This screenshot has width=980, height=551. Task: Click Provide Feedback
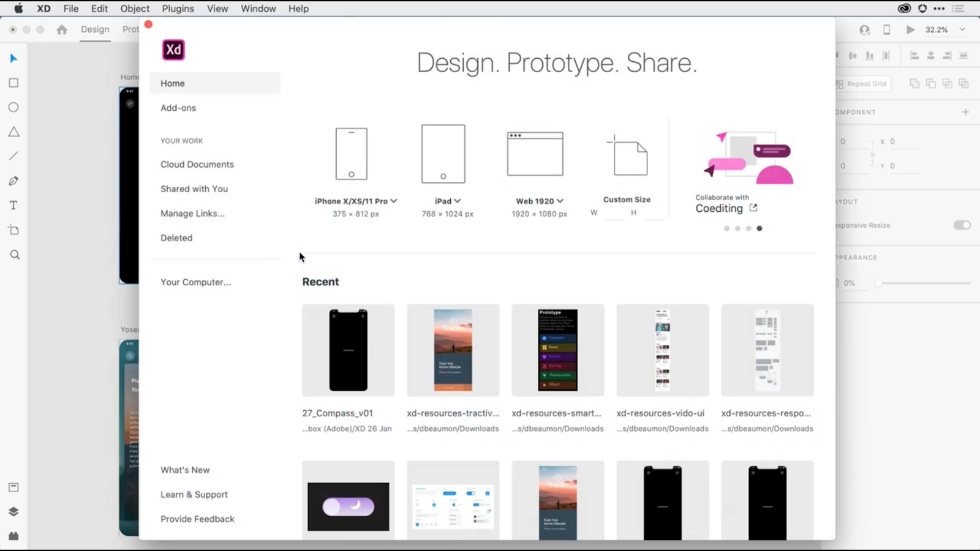[197, 519]
